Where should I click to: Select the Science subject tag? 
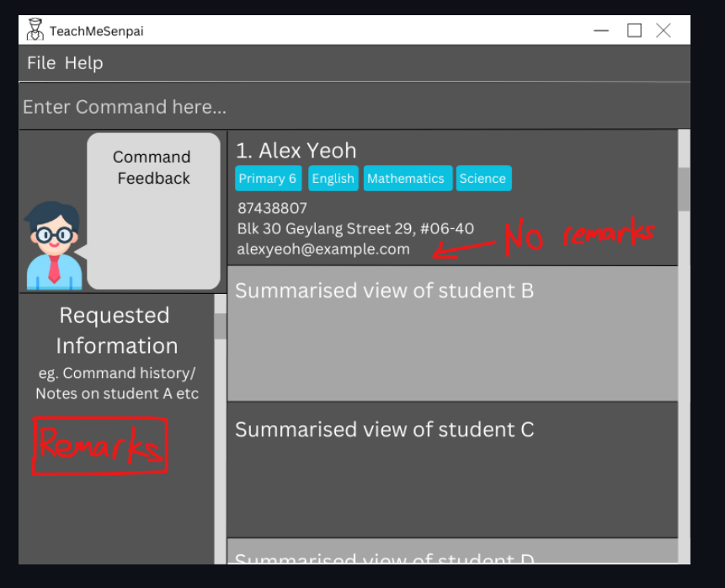click(483, 178)
